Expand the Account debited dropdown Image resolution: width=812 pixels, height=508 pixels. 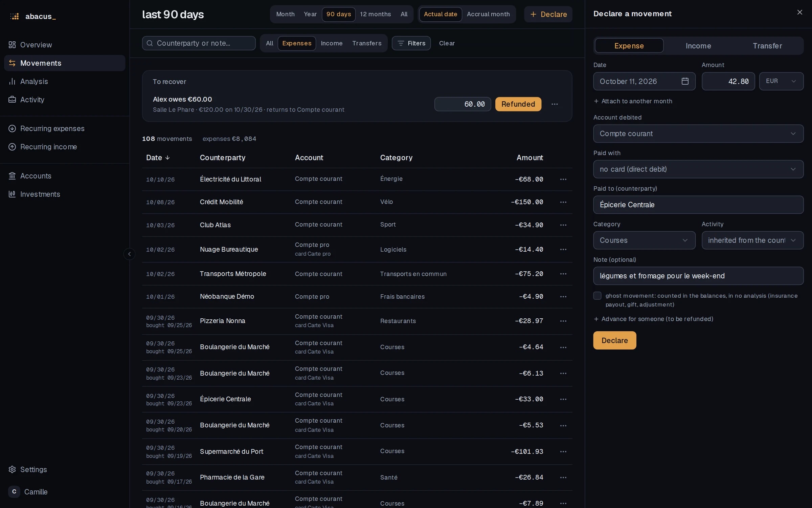(698, 133)
